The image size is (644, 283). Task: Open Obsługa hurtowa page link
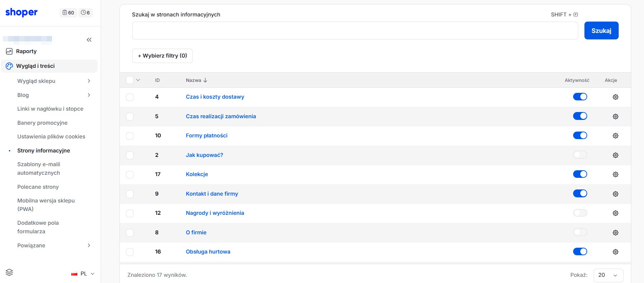[x=208, y=252]
